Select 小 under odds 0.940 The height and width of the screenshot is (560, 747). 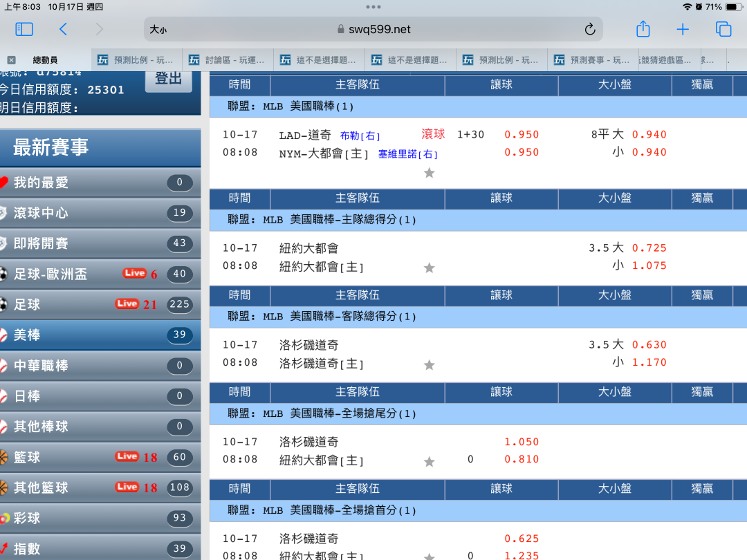649,152
